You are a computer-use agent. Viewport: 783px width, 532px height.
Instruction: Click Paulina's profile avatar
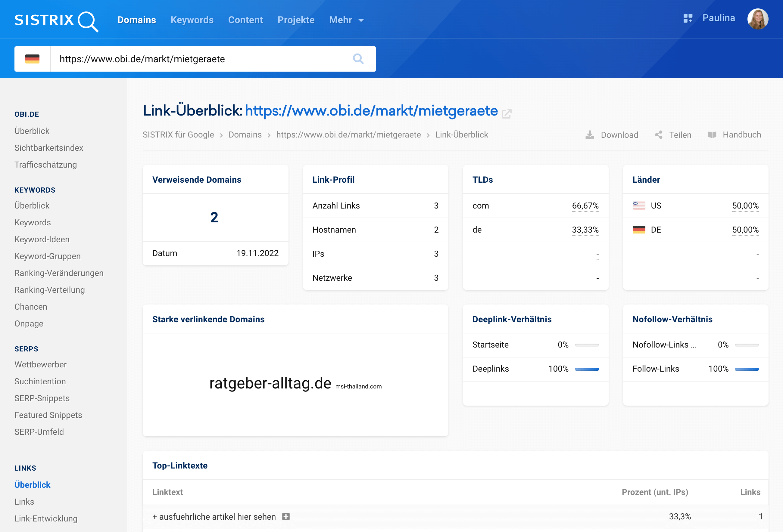click(758, 19)
